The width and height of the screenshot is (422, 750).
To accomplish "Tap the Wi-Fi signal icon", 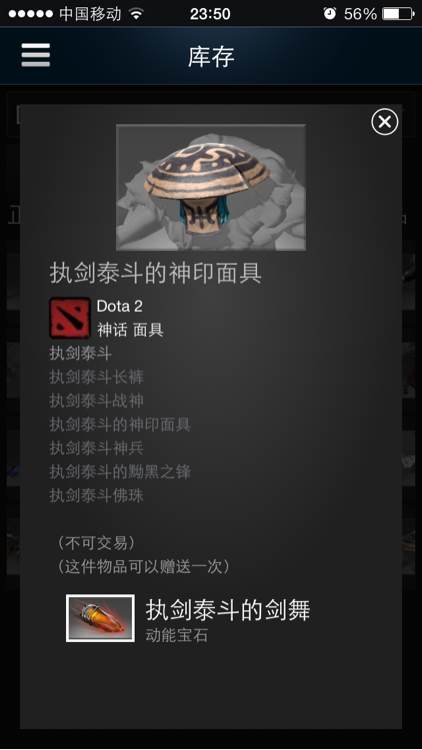I will pyautogui.click(x=137, y=14).
